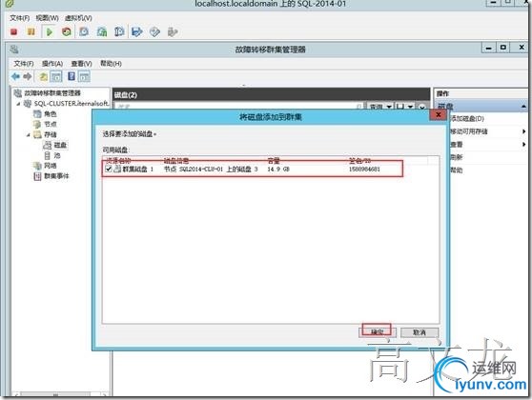Viewport: 532px width, 400px height.
Task: Click the up-one-level folder toolbar icon
Action: pos(43,76)
